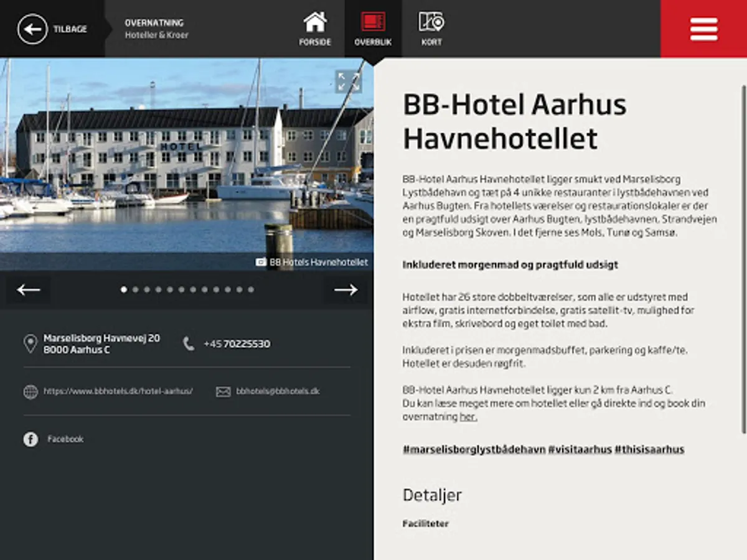The image size is (747, 560).
Task: Show the previous photo with the left arrow
Action: (x=29, y=289)
